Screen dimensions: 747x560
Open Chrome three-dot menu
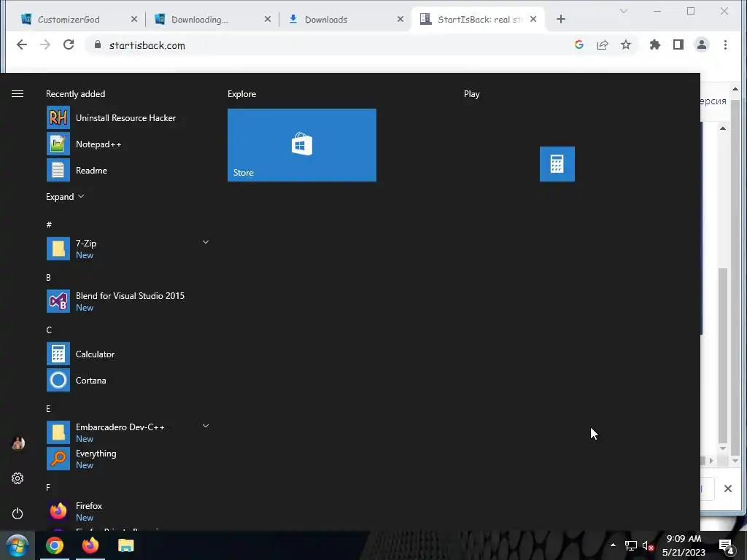[x=725, y=44]
